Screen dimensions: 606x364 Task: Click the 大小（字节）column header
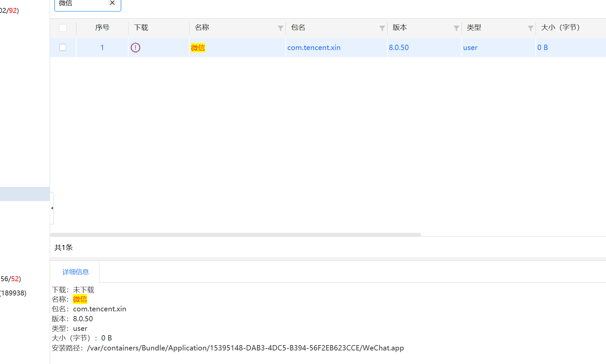[560, 27]
